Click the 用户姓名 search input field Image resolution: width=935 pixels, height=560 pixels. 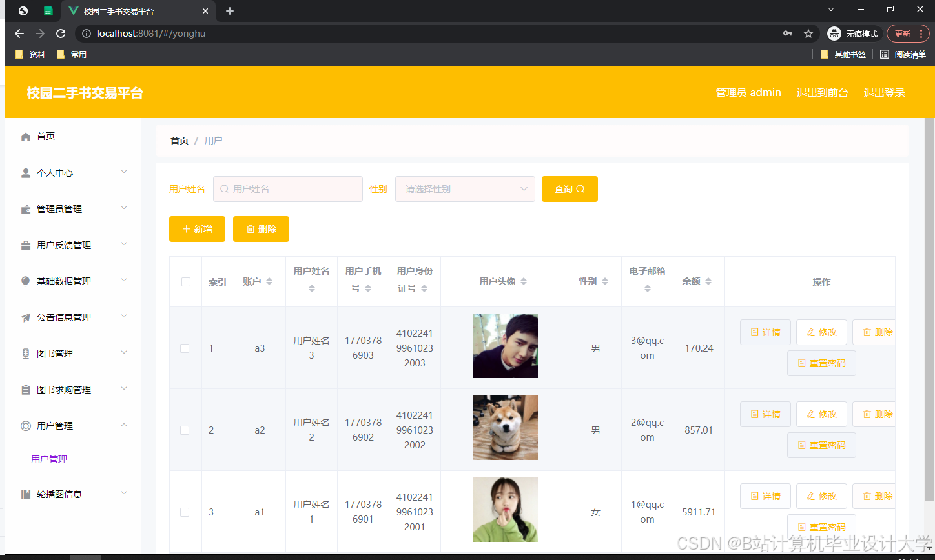288,189
